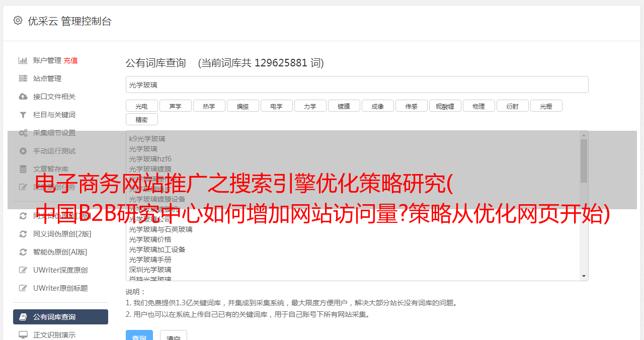Click the blue 查询 button
The image size is (644, 340).
click(139, 336)
